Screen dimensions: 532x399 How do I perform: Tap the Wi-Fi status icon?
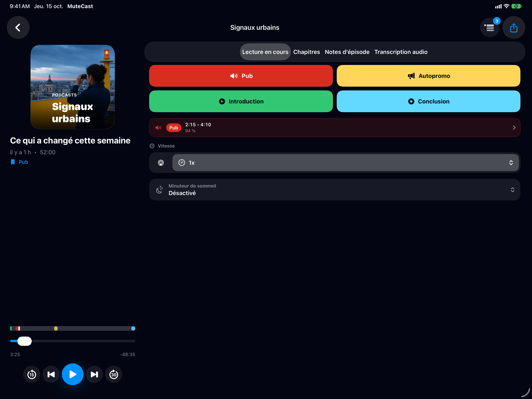coord(506,6)
